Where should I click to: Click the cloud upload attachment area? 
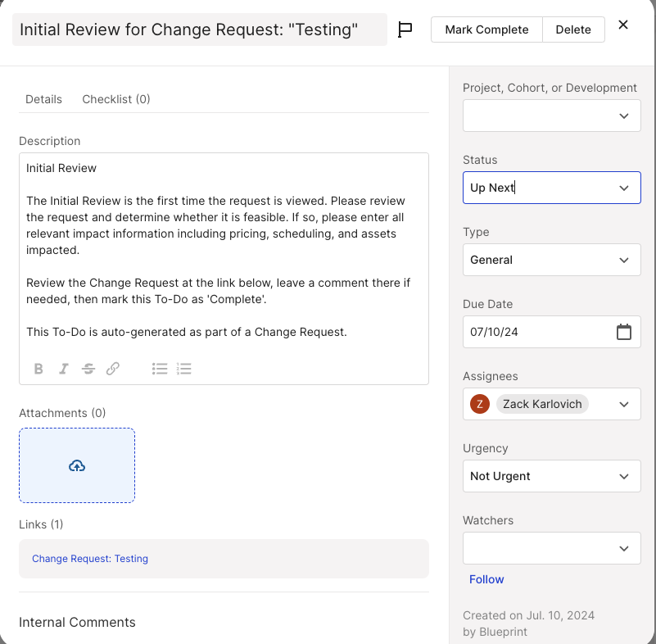pos(77,465)
